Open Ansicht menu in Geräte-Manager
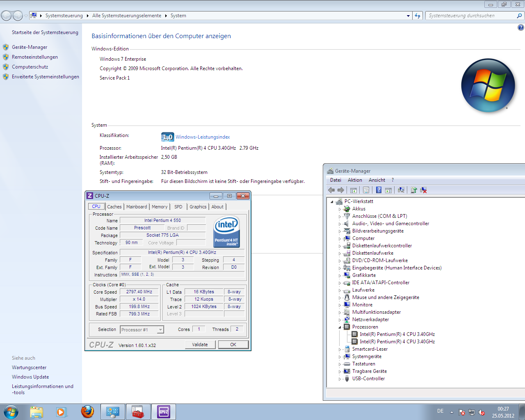The width and height of the screenshot is (525, 420). tap(377, 180)
